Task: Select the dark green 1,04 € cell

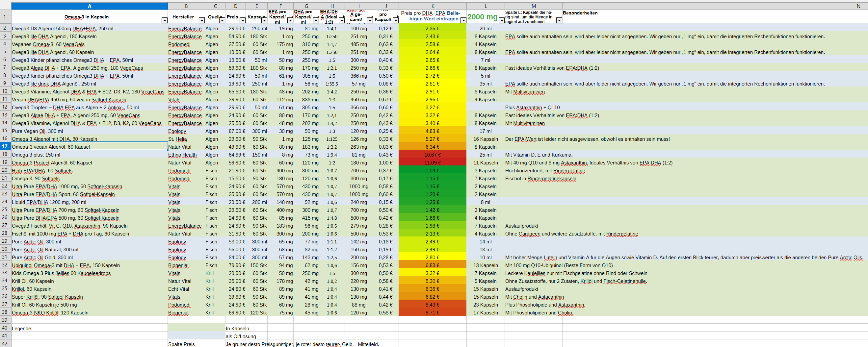Action: click(x=432, y=171)
